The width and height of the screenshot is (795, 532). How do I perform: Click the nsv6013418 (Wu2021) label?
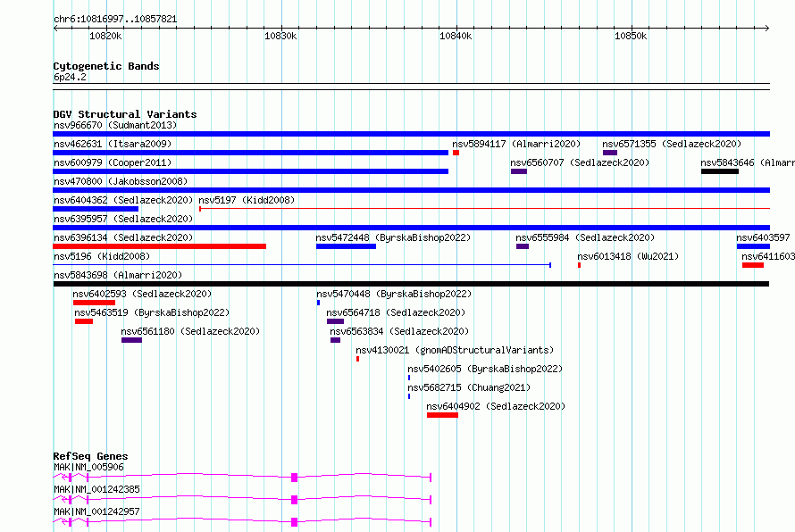628,256
